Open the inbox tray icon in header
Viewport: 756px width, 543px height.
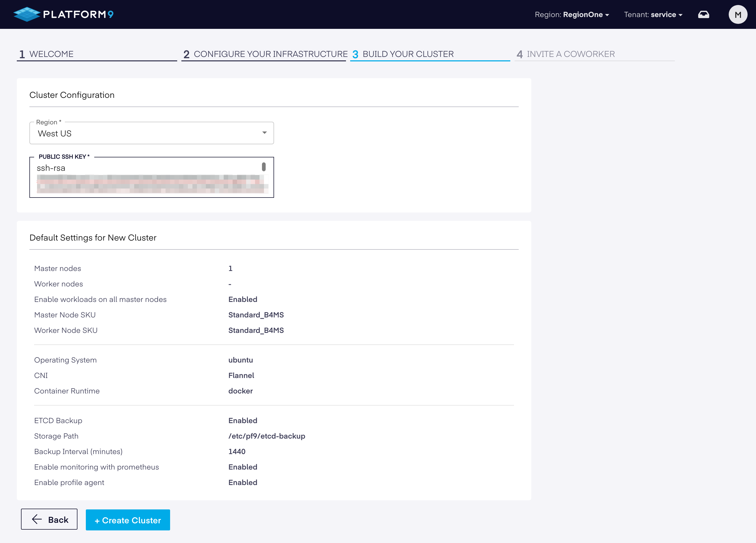703,15
